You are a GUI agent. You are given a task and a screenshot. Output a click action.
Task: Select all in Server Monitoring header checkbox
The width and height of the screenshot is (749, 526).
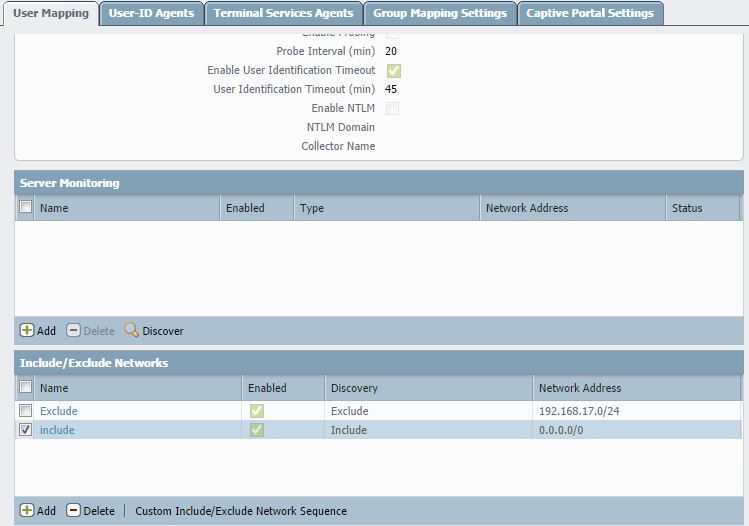[26, 208]
